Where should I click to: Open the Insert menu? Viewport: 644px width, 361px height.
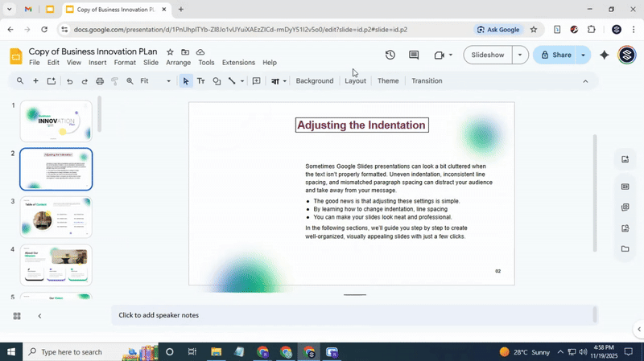97,63
